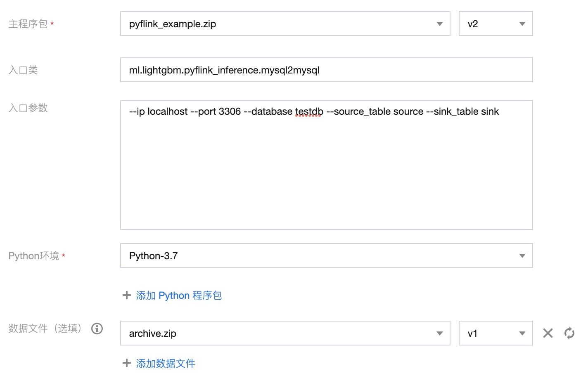This screenshot has height=388, width=588.
Task: Focus the 入口类 input field
Action: [x=326, y=70]
